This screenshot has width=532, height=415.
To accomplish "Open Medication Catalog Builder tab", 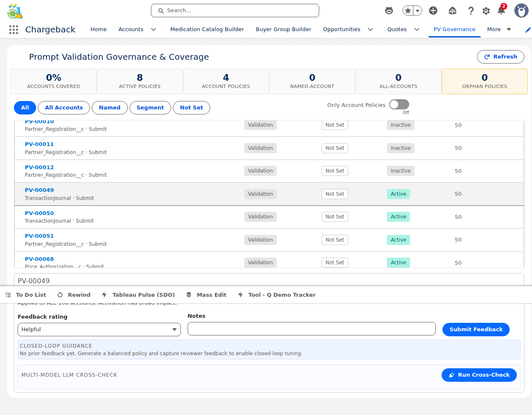I will (x=207, y=29).
